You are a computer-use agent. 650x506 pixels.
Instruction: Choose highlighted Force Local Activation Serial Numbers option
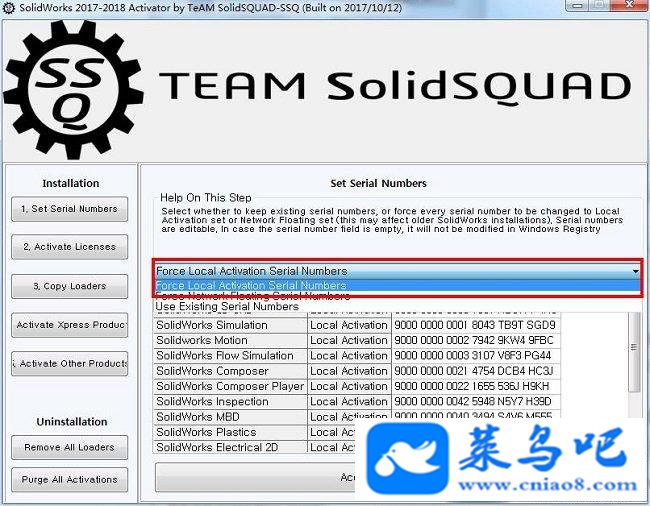coord(397,285)
